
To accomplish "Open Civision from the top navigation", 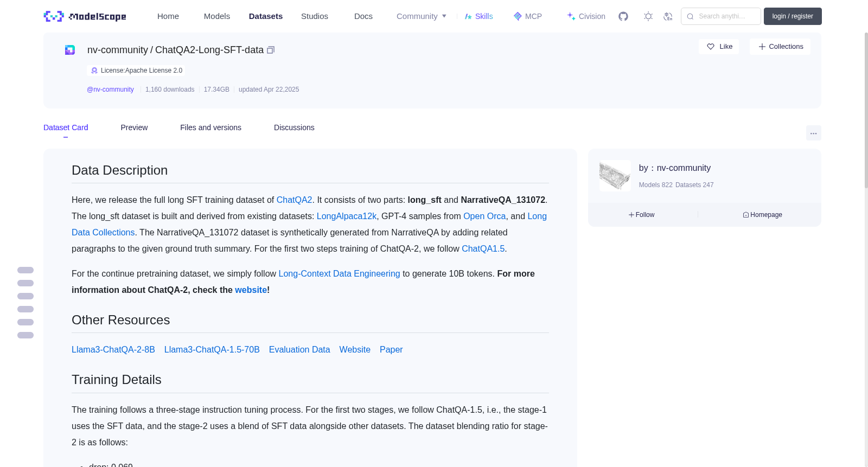I will pyautogui.click(x=586, y=16).
